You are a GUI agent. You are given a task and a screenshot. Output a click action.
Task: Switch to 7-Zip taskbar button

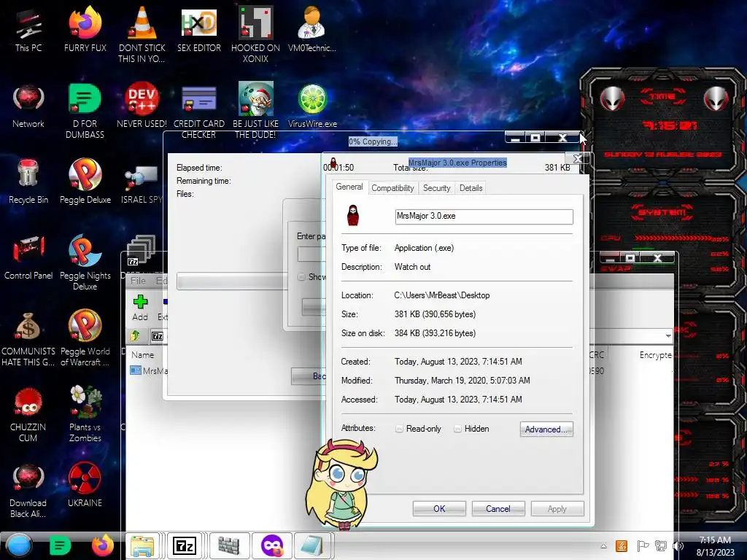point(185,545)
